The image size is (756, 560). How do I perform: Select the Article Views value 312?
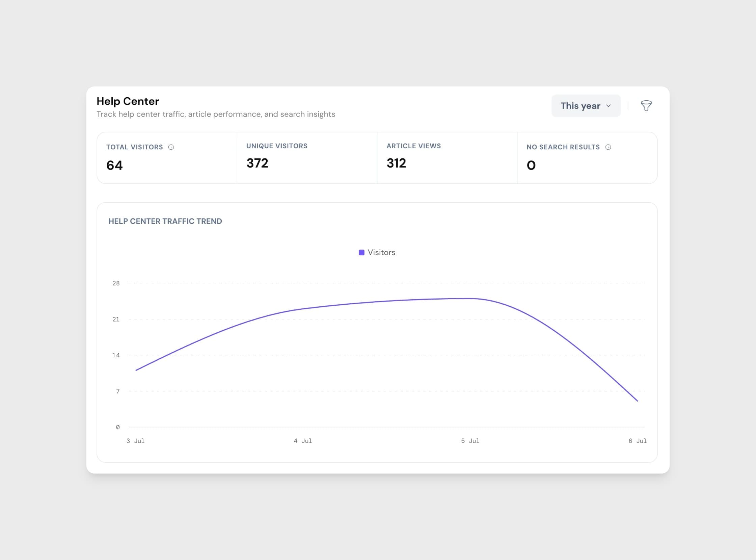point(396,163)
